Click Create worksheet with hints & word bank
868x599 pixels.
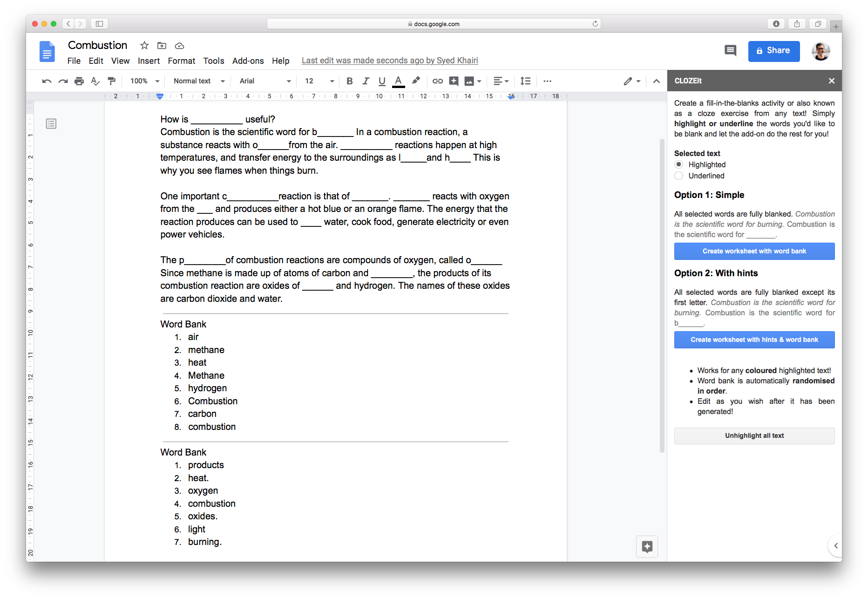pyautogui.click(x=754, y=340)
